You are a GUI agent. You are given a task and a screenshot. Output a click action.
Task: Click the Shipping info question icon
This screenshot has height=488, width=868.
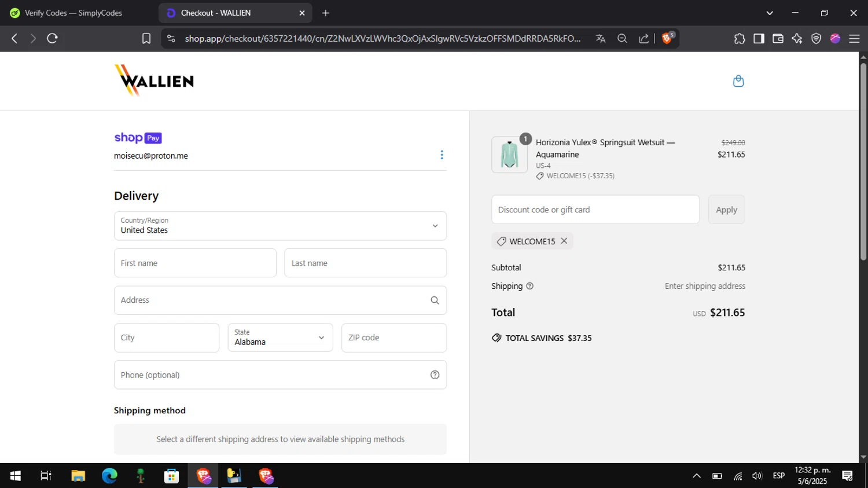[529, 286]
